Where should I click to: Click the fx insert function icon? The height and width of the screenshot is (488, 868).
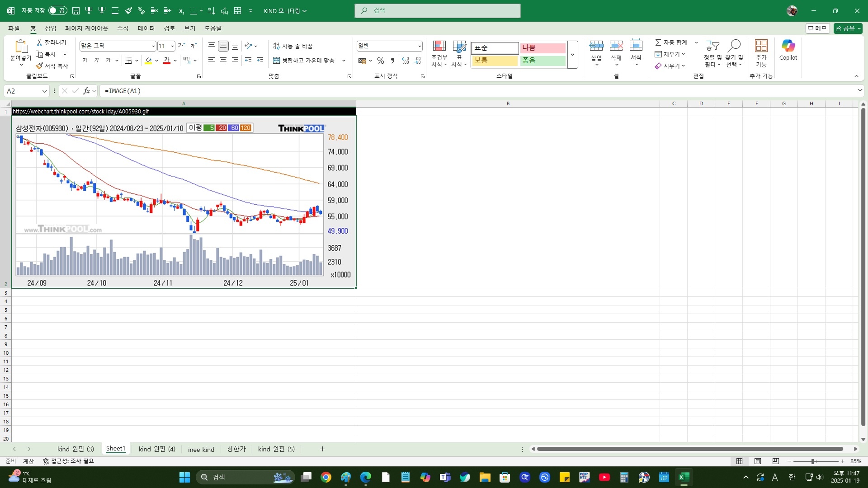(x=86, y=91)
